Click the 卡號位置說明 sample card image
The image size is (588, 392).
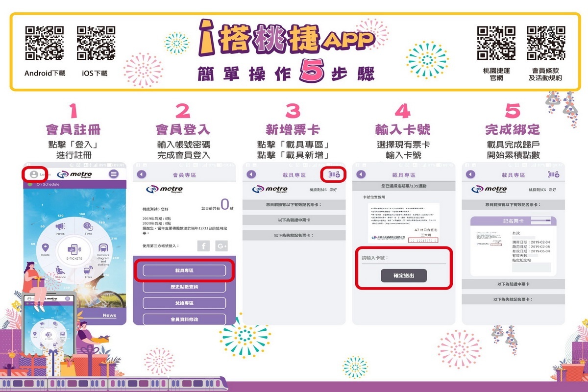click(404, 223)
